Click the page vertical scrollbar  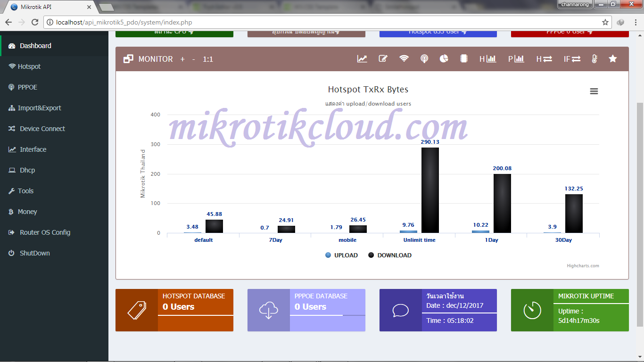point(640,214)
